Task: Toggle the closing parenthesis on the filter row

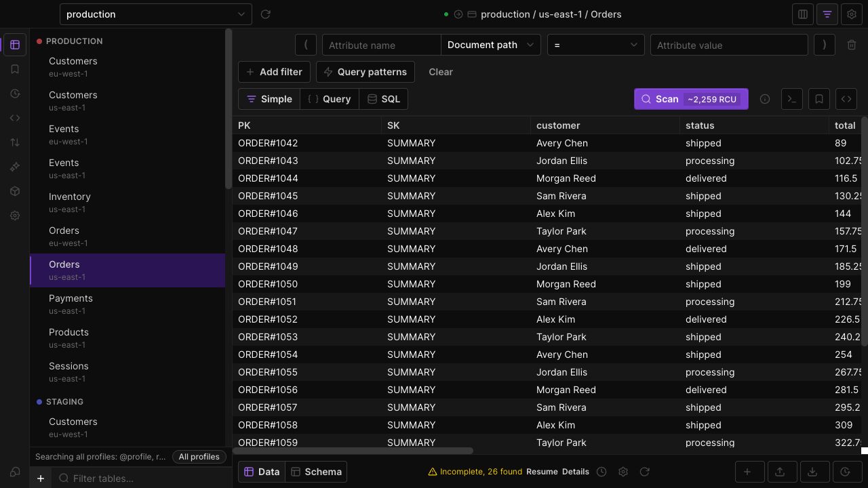Action: pyautogui.click(x=825, y=45)
